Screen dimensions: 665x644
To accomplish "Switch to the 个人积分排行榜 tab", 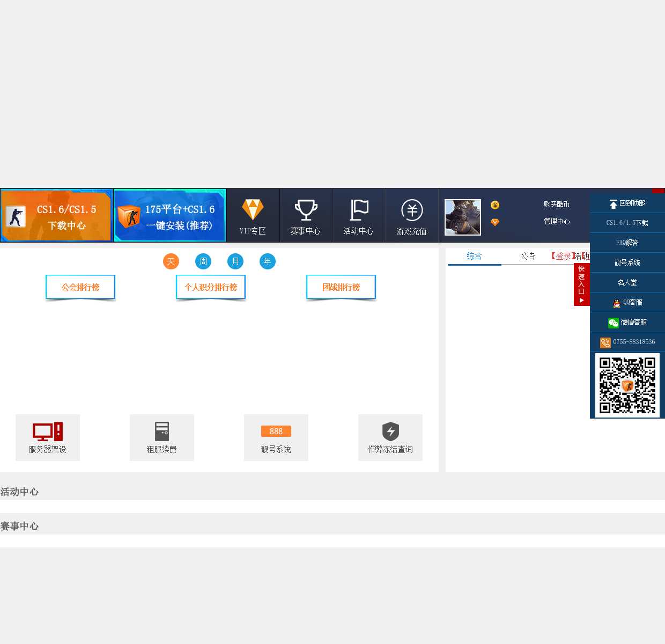I will pos(211,287).
